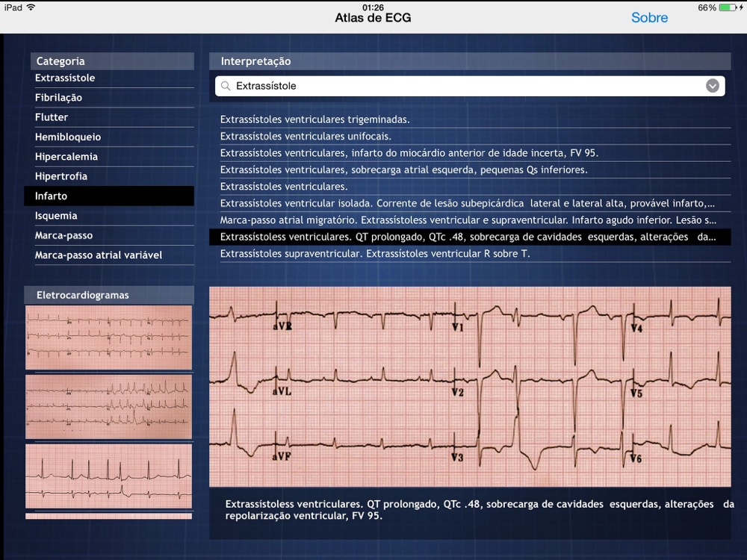Open Marca-passo atrial migratório interpretation
The image size is (747, 560).
point(470,220)
